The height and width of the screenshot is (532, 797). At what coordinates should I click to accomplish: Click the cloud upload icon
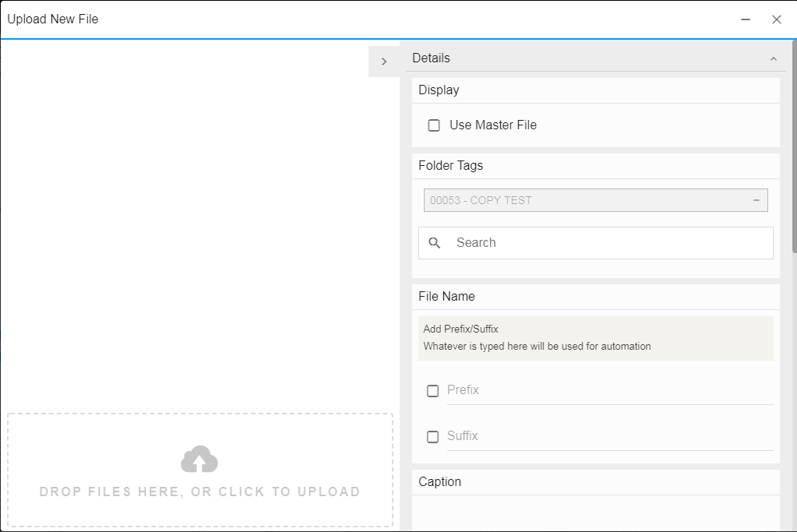(199, 460)
